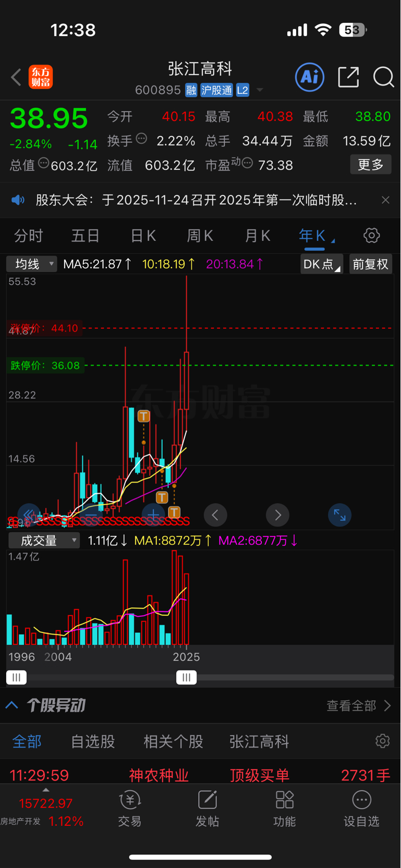Tap the info icon beside 市盈动
The width and height of the screenshot is (401, 868).
click(x=248, y=163)
